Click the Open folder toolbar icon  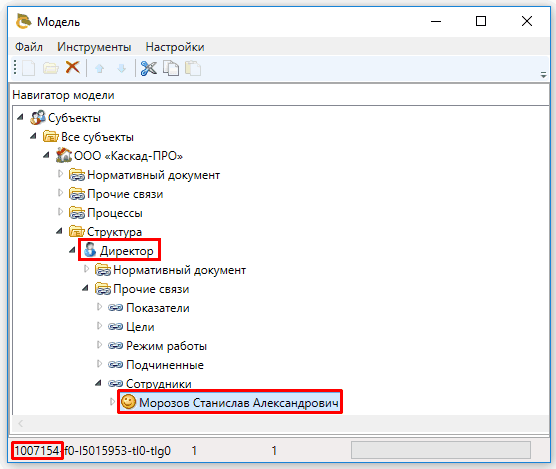(51, 68)
